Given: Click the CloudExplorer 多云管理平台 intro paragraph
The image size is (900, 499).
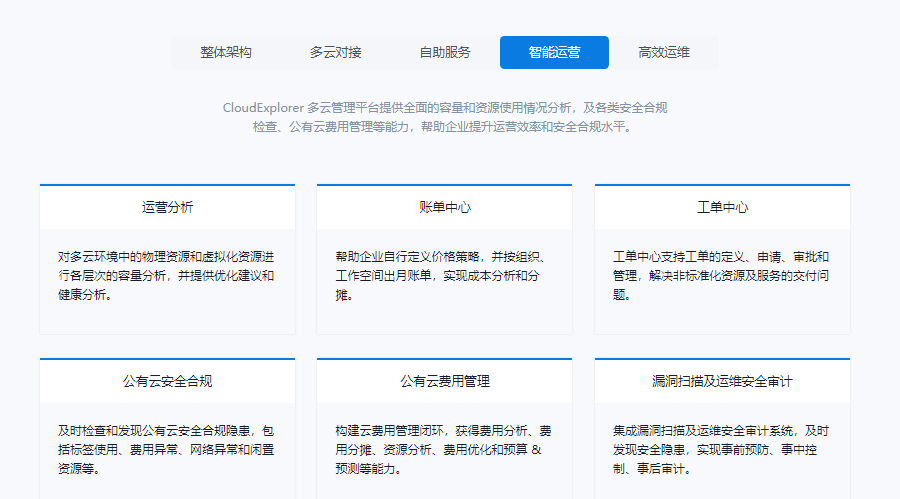Looking at the screenshot, I should [445, 117].
